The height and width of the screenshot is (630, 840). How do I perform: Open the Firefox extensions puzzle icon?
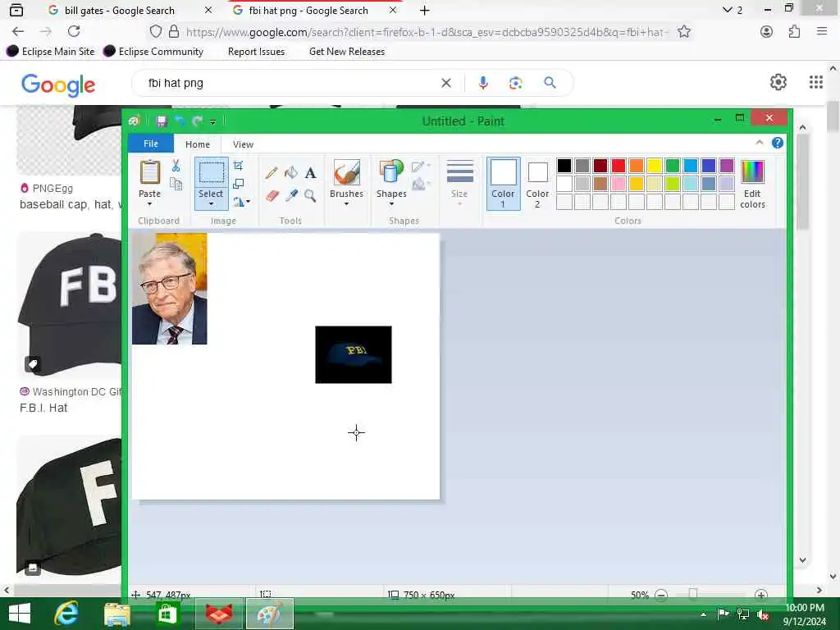click(x=794, y=31)
